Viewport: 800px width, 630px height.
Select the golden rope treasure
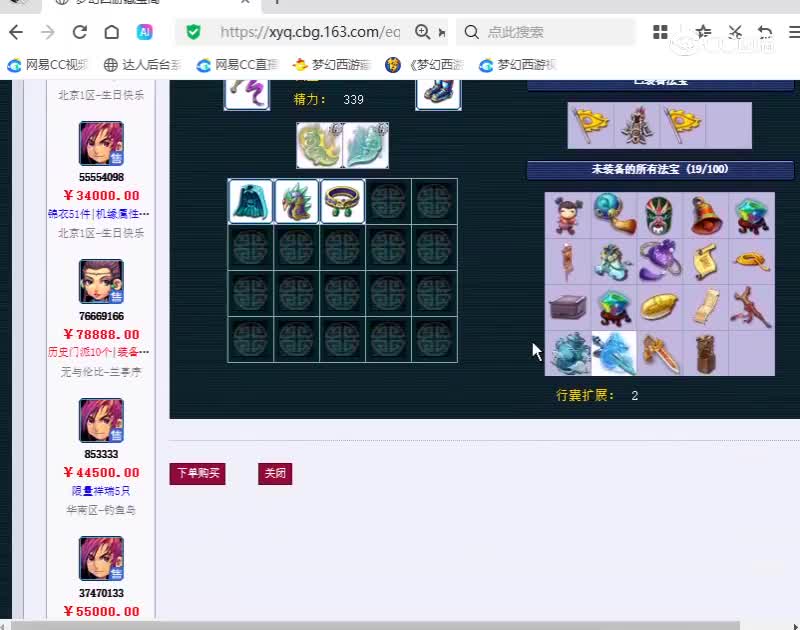point(752,261)
